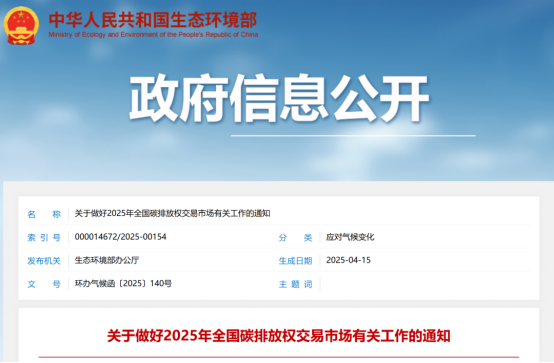Click document name 关于做好2025年全国碳排放权交易市场 in table
554x363 pixels.
tap(172, 213)
